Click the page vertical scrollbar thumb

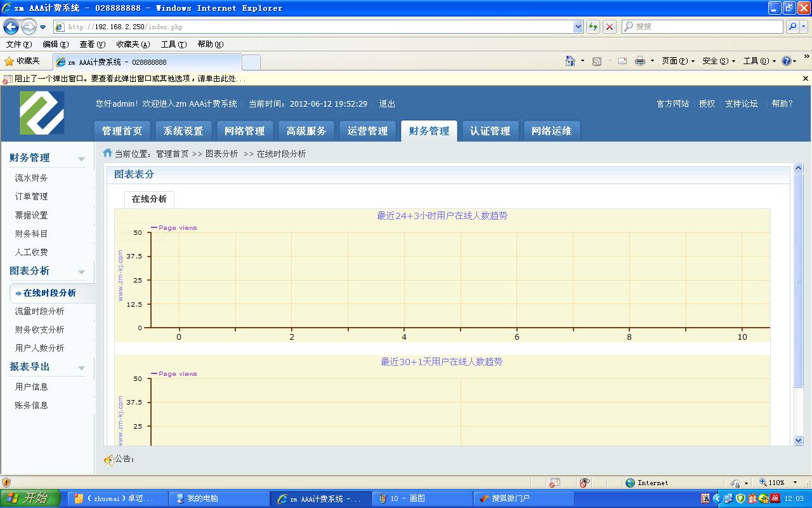(x=798, y=280)
